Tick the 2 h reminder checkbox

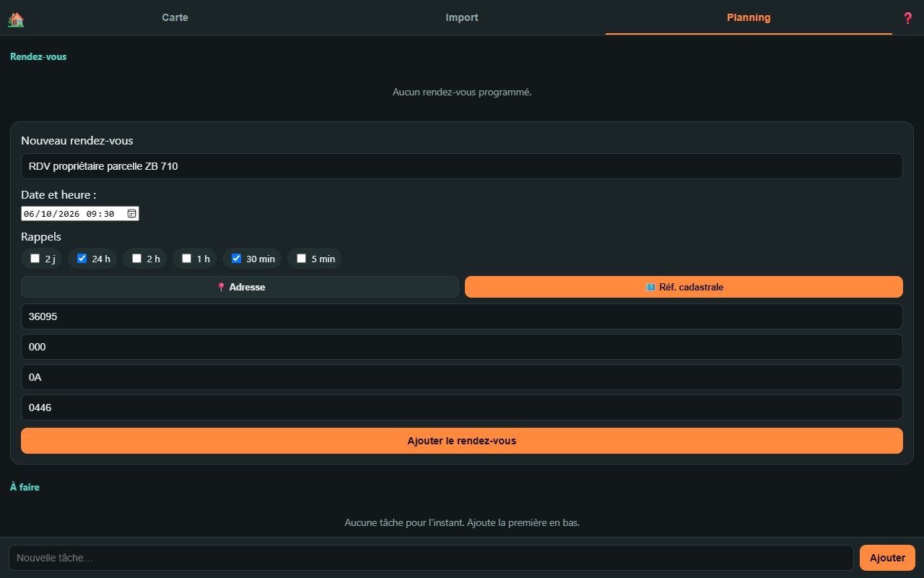tap(136, 259)
